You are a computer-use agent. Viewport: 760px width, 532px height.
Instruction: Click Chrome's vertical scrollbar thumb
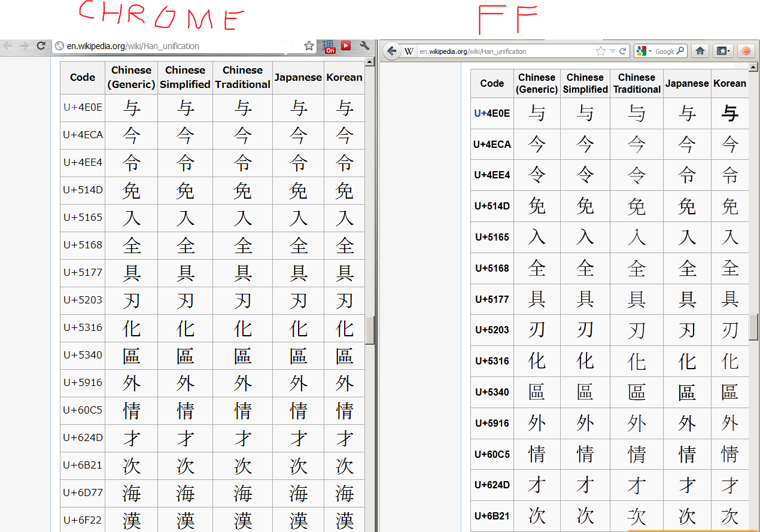click(x=369, y=330)
